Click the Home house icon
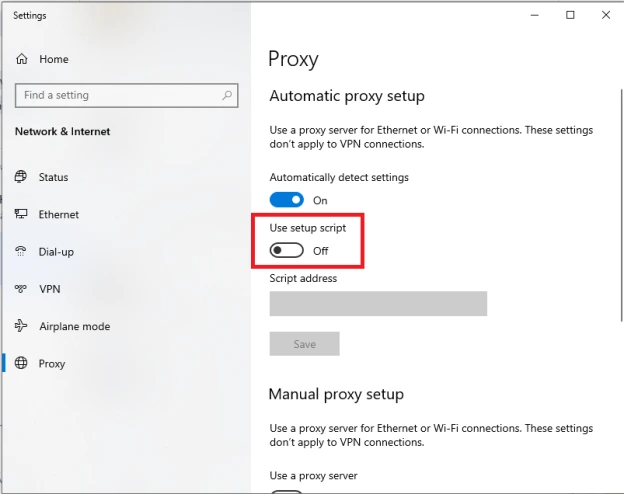Screen dimensions: 624x495 pos(21,59)
